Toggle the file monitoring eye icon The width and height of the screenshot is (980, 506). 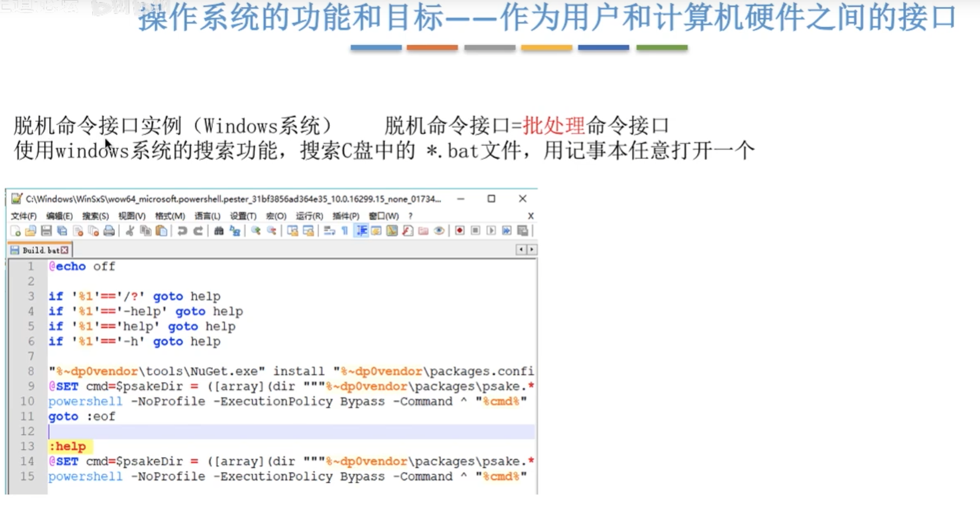pos(439,231)
